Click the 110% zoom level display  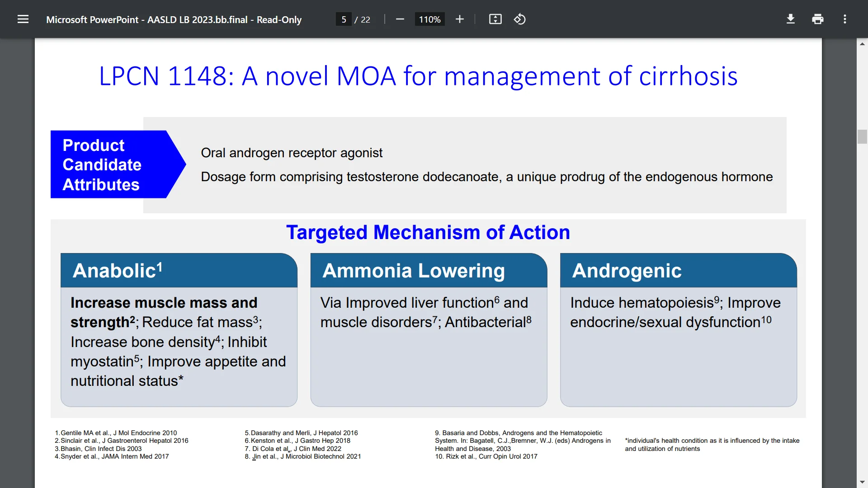point(429,19)
